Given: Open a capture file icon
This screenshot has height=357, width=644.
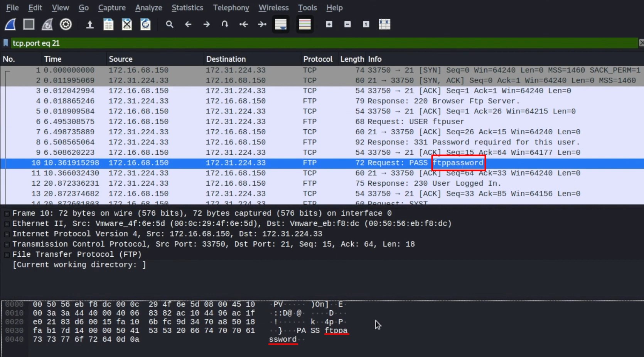Looking at the screenshot, I should click(x=90, y=25).
